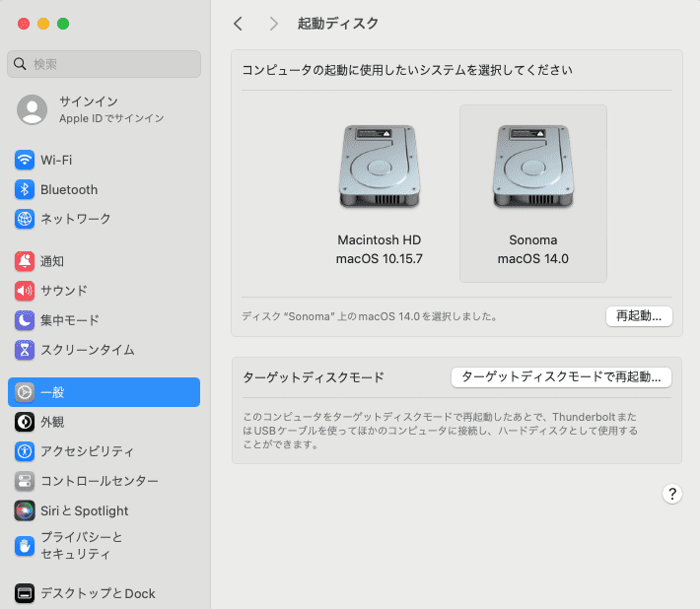Click the Apple ID avatar icon
The width and height of the screenshot is (700, 609).
[x=33, y=109]
